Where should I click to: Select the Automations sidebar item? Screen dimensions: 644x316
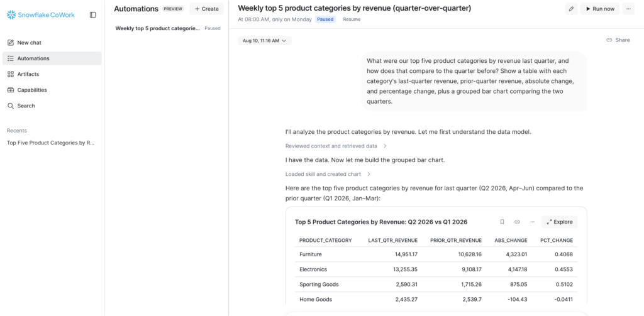(x=52, y=58)
